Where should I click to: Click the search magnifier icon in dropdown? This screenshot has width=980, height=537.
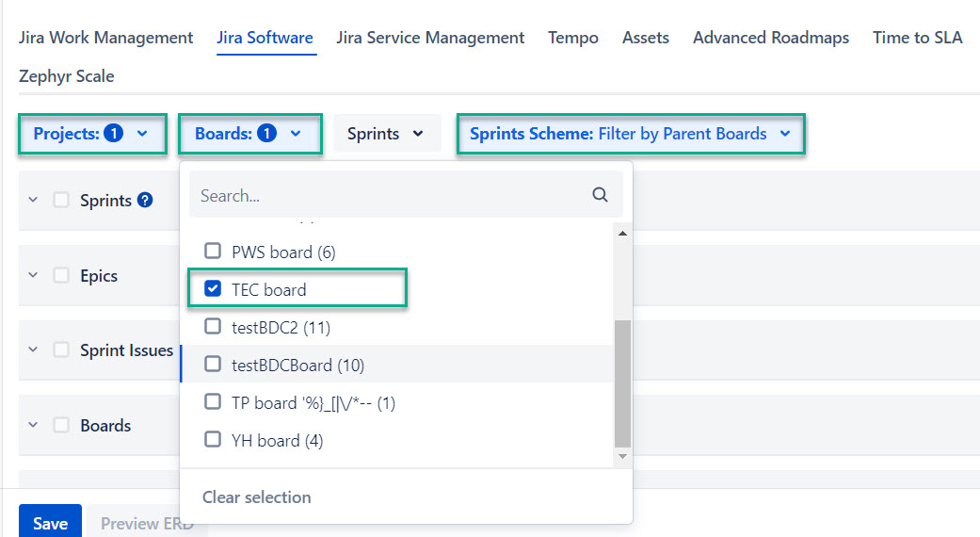[x=600, y=196]
